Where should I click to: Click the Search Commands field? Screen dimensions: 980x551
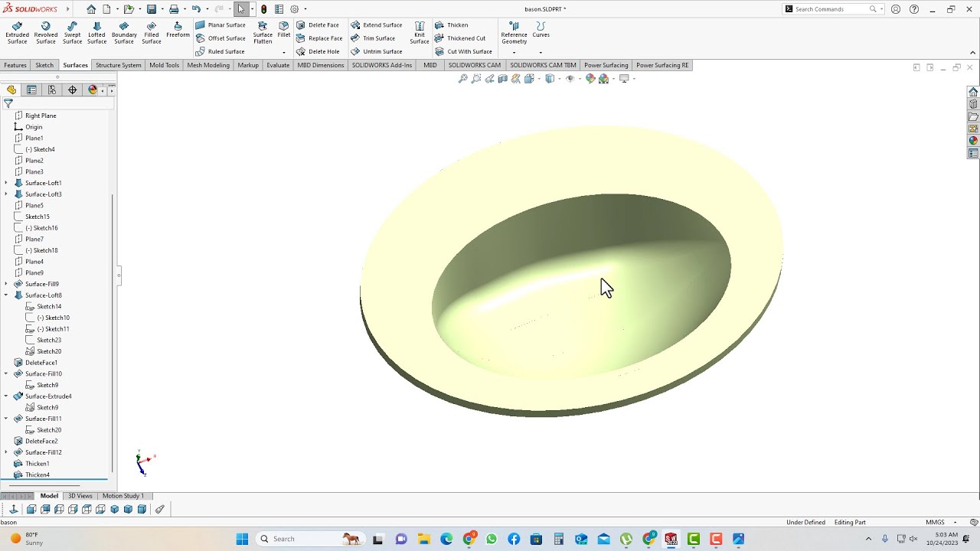coord(831,9)
